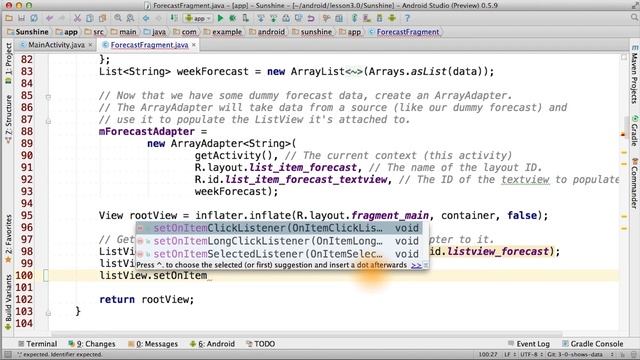Screen dimensions: 640x360
Task: Choose setOnItemLongClickListener completion suggestion
Action: tap(279, 241)
